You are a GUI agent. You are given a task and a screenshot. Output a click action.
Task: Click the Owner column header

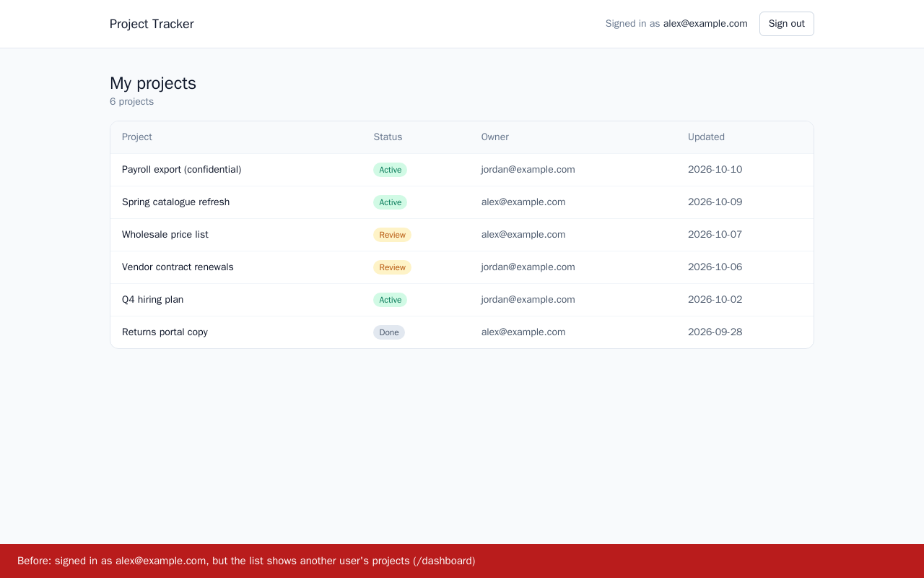[495, 137]
